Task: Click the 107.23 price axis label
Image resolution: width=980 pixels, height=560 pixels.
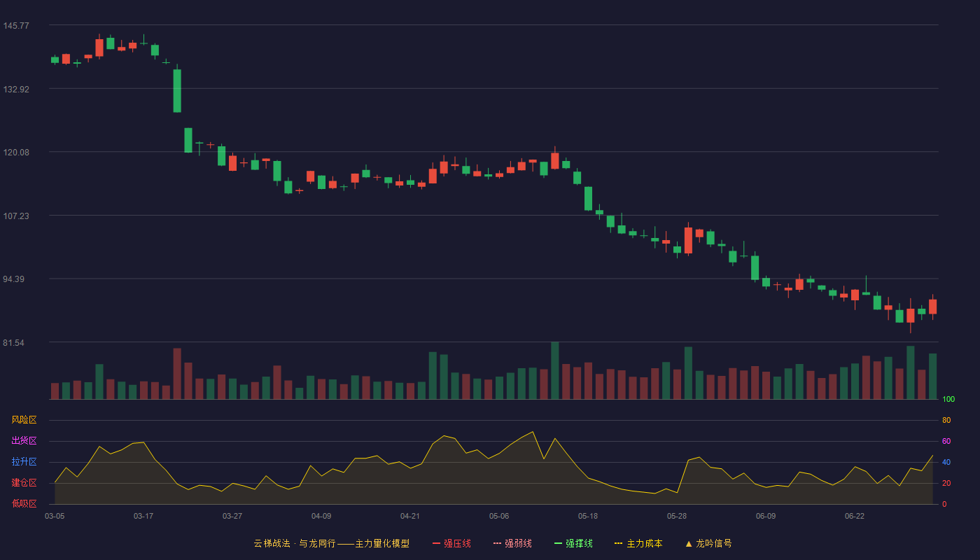Action: 16,216
